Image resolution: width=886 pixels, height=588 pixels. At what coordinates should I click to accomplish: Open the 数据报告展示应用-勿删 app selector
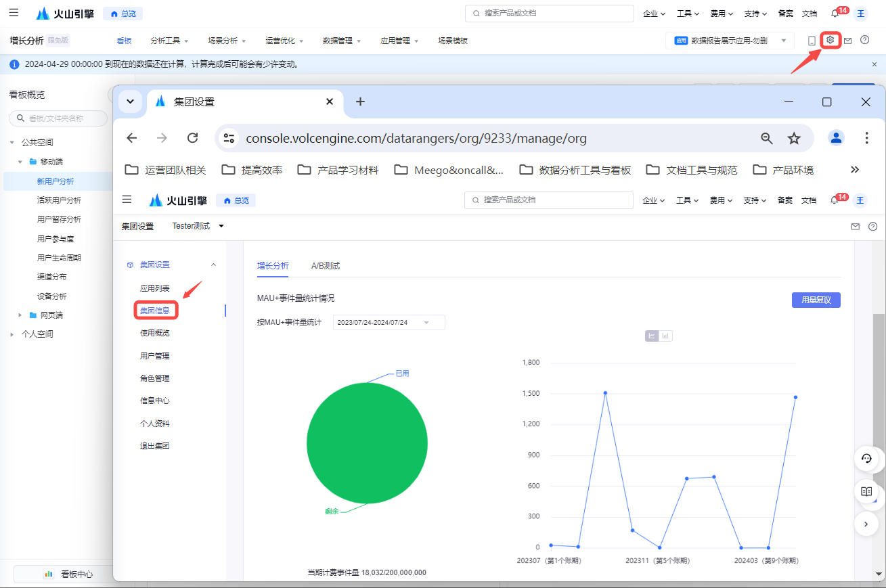[730, 41]
